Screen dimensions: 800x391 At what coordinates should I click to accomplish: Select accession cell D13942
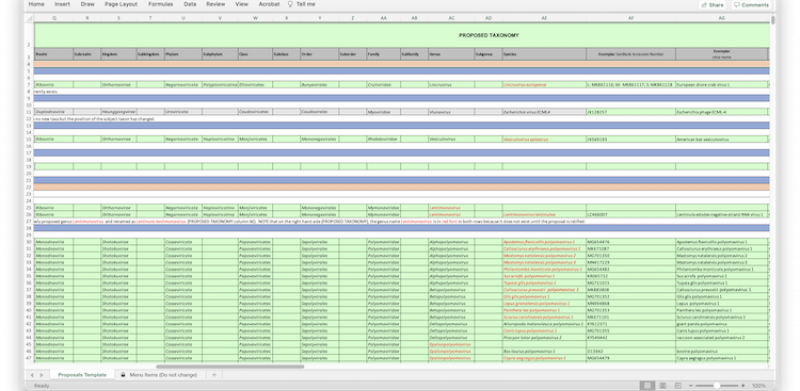pyautogui.click(x=631, y=352)
